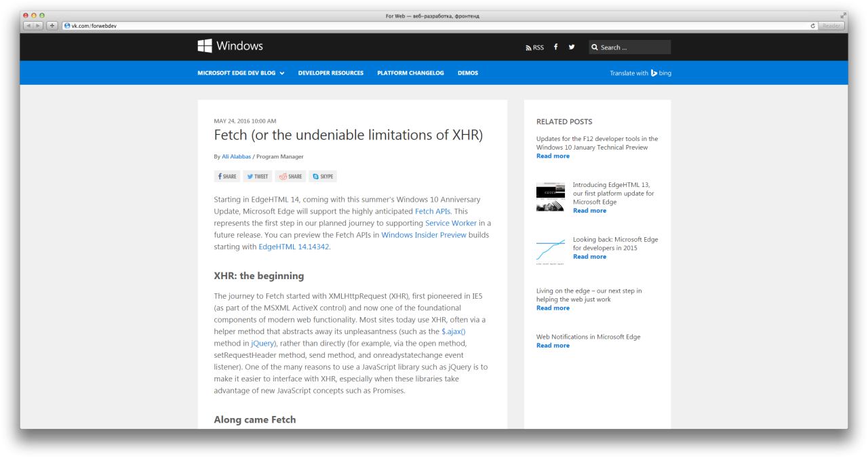Click fullscreen arrows in title bar
Image resolution: width=868 pixels, height=458 pixels.
(x=844, y=16)
